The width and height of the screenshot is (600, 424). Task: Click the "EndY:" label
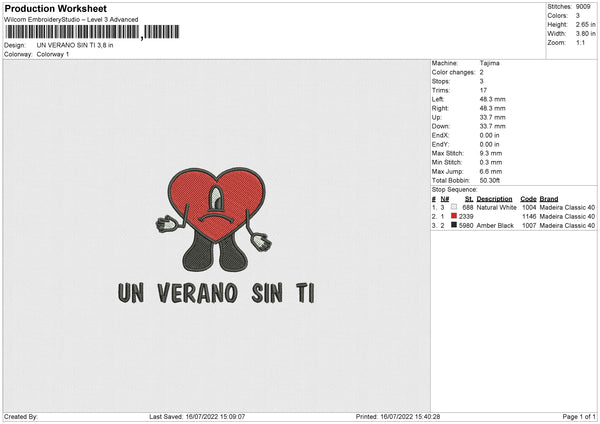click(x=440, y=145)
